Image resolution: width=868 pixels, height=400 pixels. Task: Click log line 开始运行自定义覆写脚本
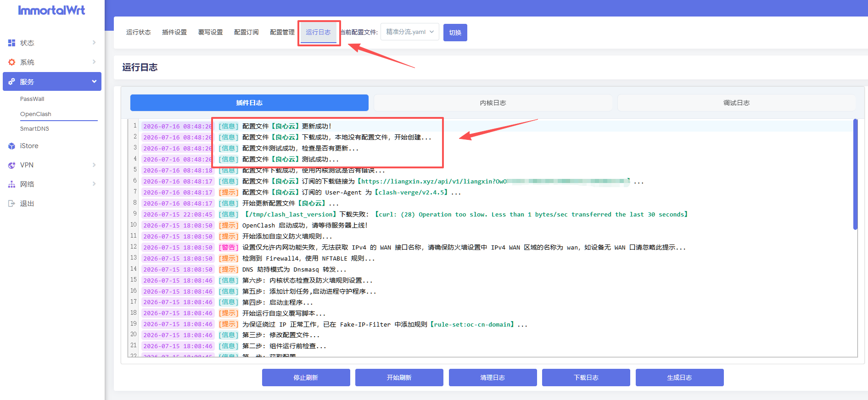tap(284, 314)
